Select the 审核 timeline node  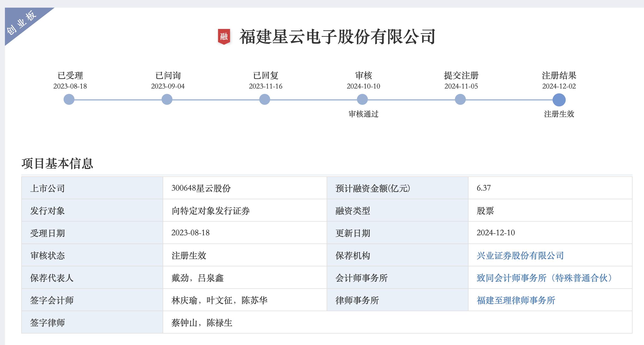click(362, 99)
